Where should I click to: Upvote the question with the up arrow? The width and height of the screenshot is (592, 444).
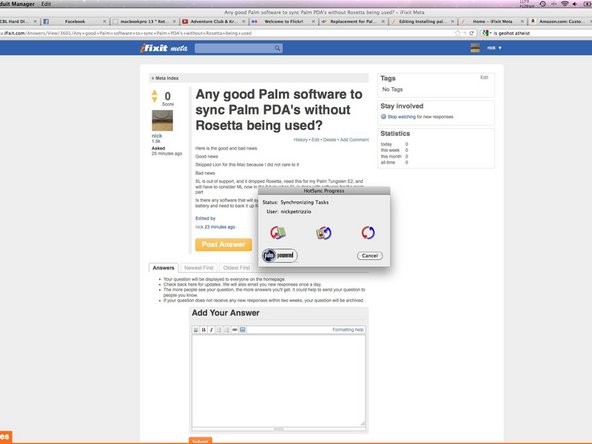point(154,92)
